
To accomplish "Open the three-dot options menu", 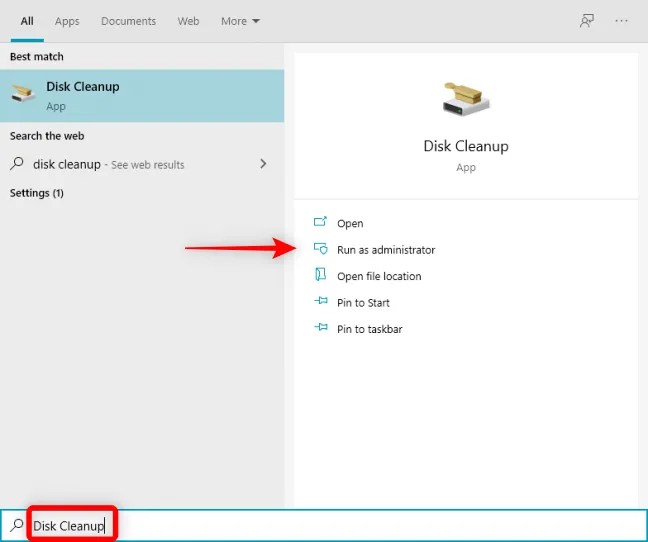I will point(621,21).
